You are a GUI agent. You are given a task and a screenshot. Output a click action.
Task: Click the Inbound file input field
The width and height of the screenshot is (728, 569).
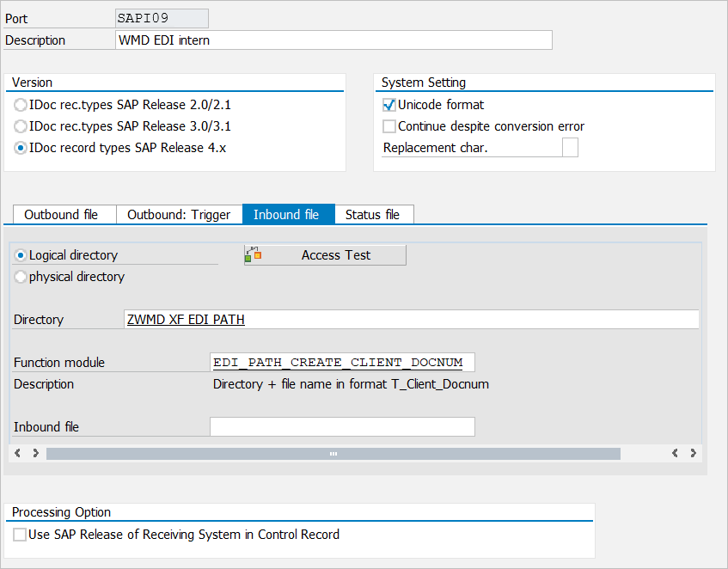(342, 427)
